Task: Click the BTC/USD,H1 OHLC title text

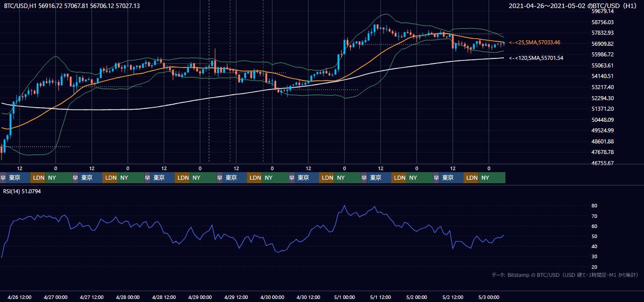Action: [72, 6]
